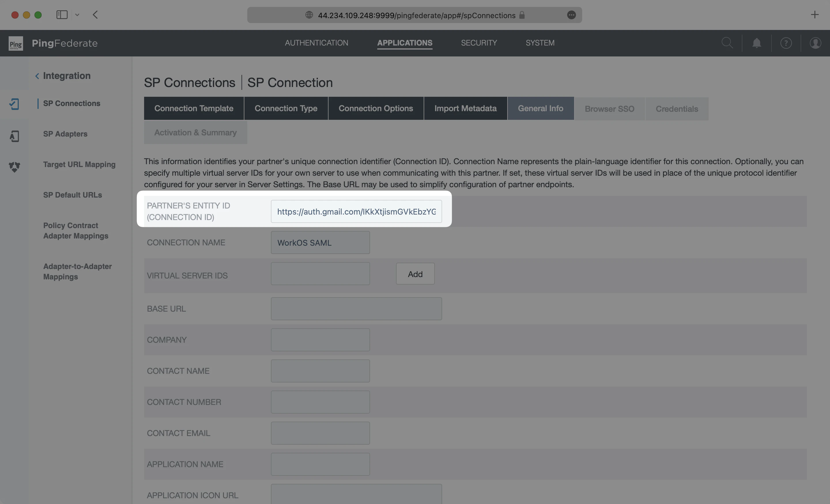
Task: Navigate back using the browser arrow
Action: pos(95,14)
